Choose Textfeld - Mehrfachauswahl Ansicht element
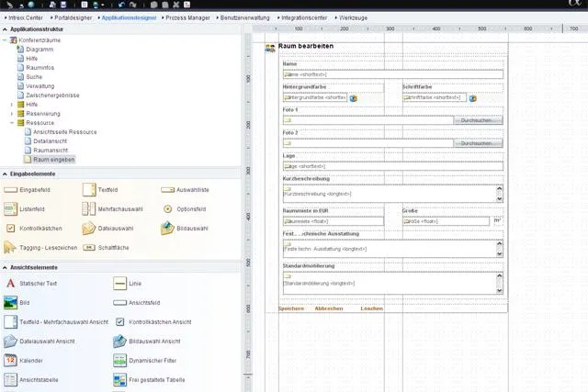Screen dimensions: 588x392 click(56, 322)
